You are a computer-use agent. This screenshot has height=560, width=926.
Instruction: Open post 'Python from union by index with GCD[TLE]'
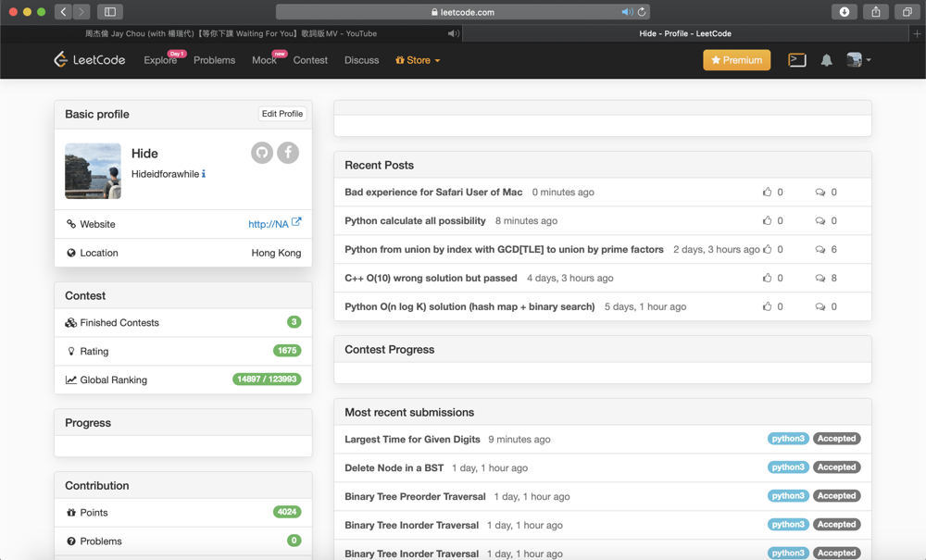coord(504,249)
